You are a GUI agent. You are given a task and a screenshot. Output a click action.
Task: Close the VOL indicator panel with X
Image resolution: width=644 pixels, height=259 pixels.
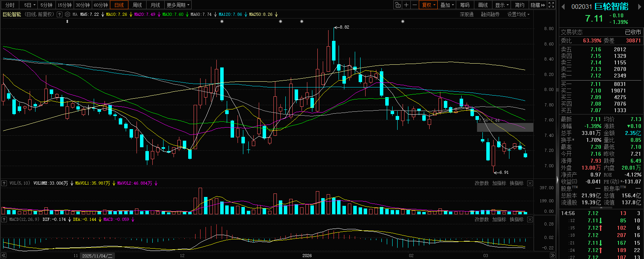530,183
